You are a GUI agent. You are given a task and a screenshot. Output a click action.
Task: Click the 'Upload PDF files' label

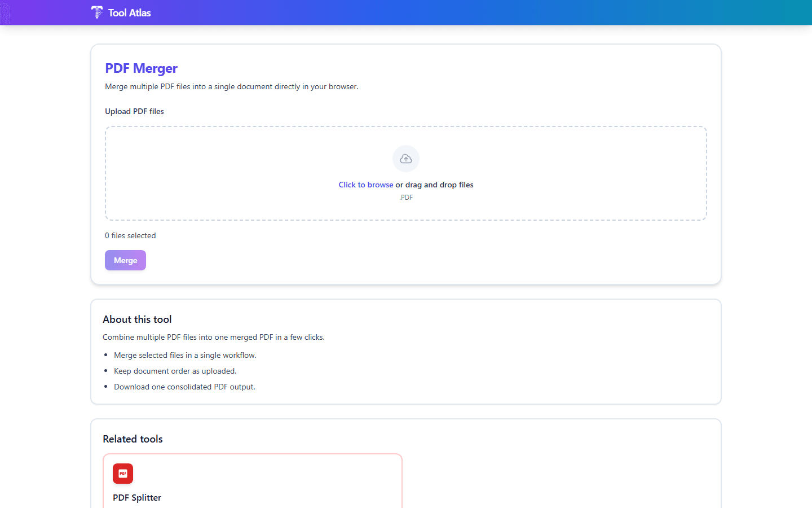[134, 111]
